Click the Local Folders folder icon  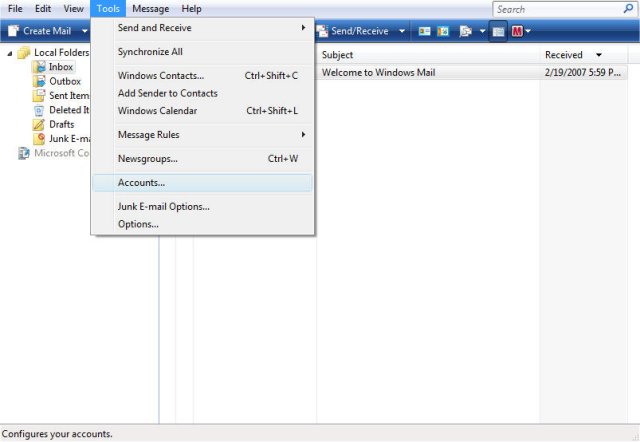click(x=24, y=53)
